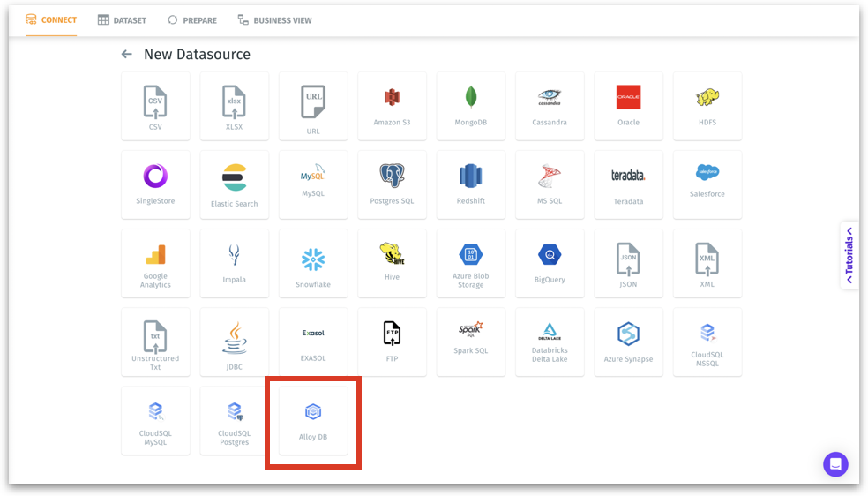Go to the Prepare tab
868x496 pixels.
[x=192, y=20]
